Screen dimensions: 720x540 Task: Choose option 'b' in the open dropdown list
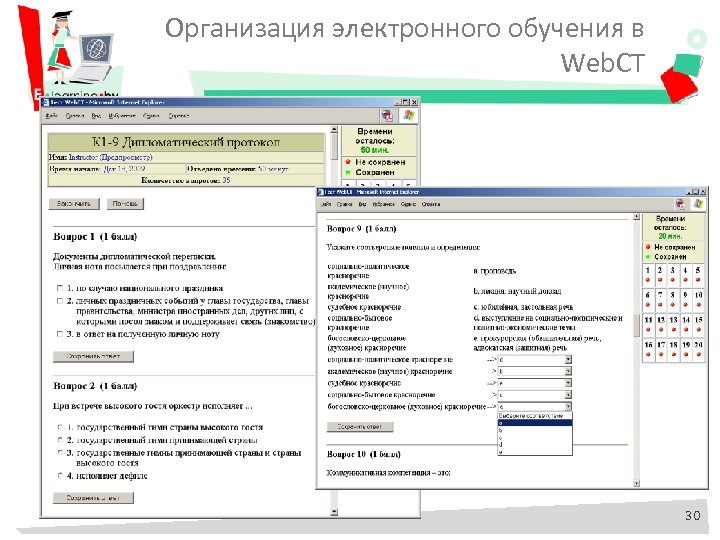(x=535, y=430)
